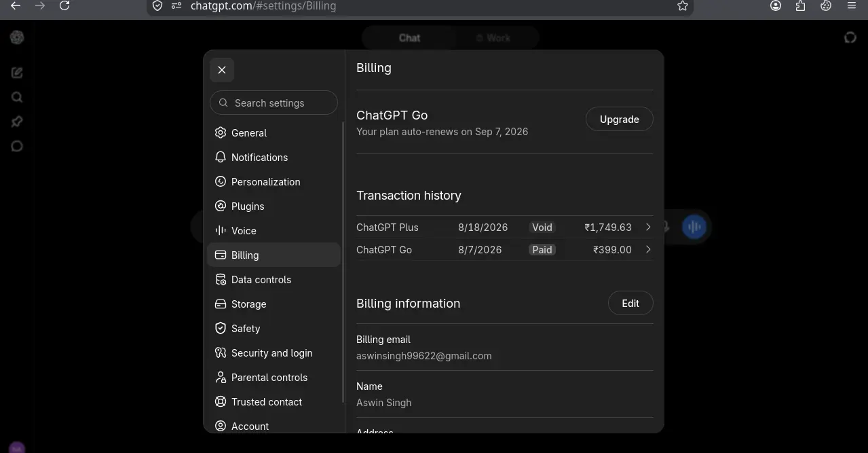The height and width of the screenshot is (453, 868).
Task: Click the Void status badge
Action: (x=542, y=228)
